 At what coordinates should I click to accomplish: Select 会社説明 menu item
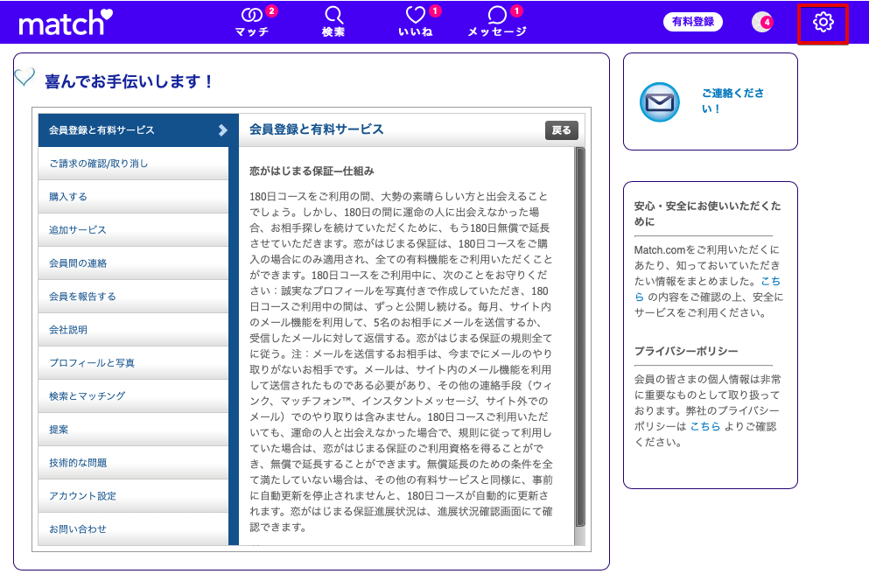pyautogui.click(x=133, y=330)
